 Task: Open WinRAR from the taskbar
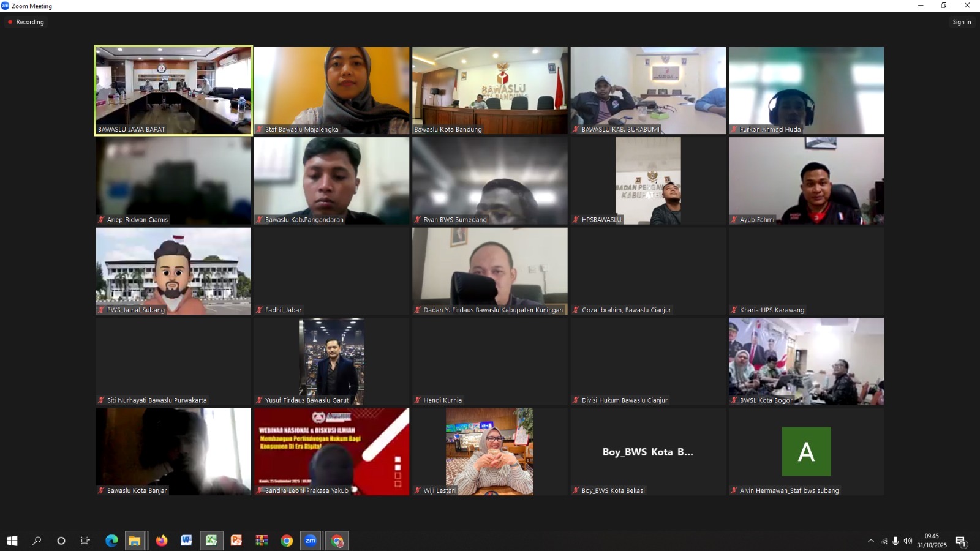tap(262, 541)
